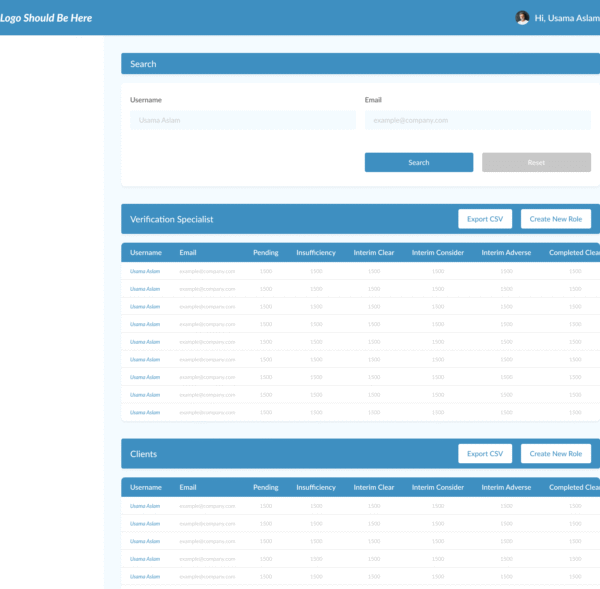
Task: Sort Verification Specialist table by Username header
Action: pos(146,253)
